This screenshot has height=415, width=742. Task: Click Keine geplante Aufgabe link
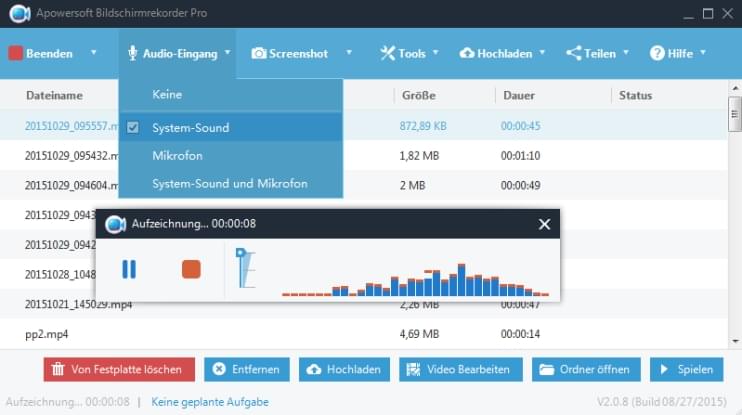click(209, 402)
